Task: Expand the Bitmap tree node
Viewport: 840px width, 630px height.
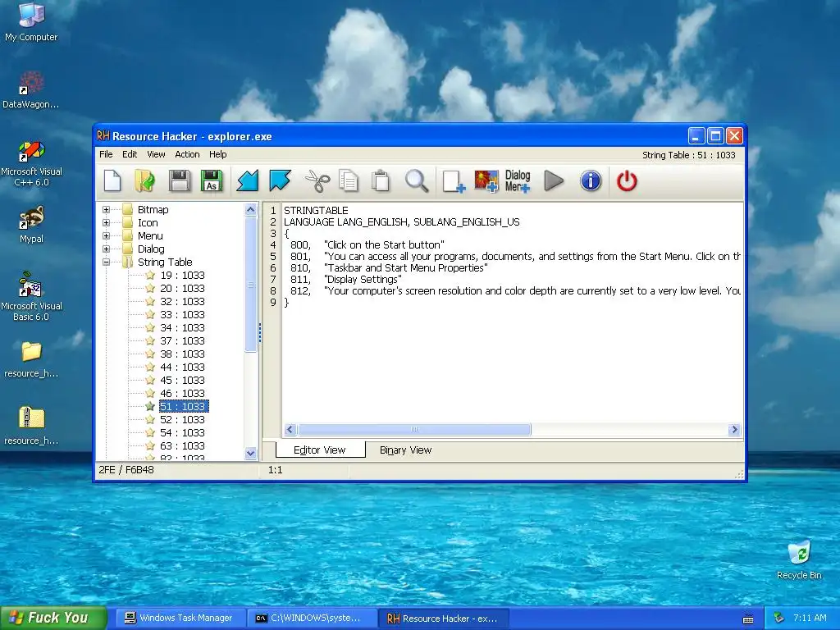Action: point(106,209)
